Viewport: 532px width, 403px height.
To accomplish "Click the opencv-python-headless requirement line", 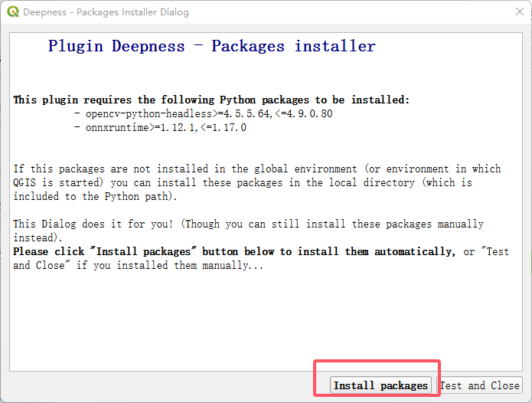I will pos(204,113).
